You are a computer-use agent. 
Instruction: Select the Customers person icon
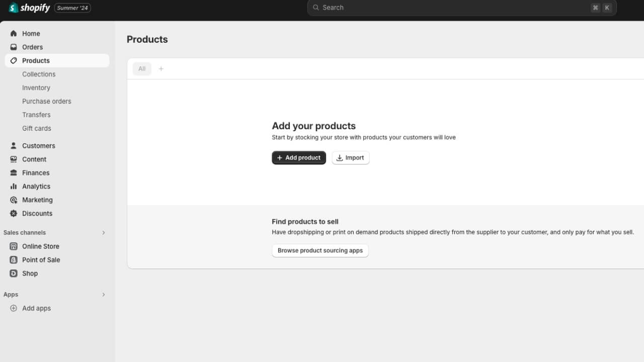pos(13,145)
